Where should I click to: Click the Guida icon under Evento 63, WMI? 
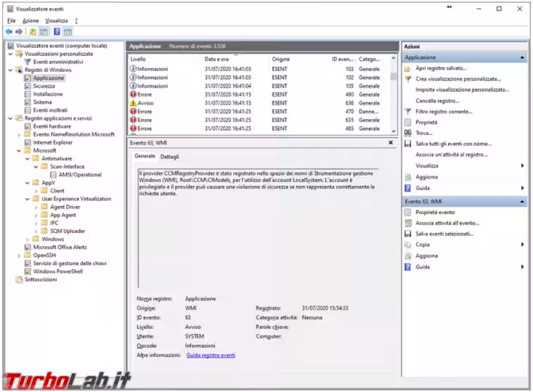click(x=408, y=266)
